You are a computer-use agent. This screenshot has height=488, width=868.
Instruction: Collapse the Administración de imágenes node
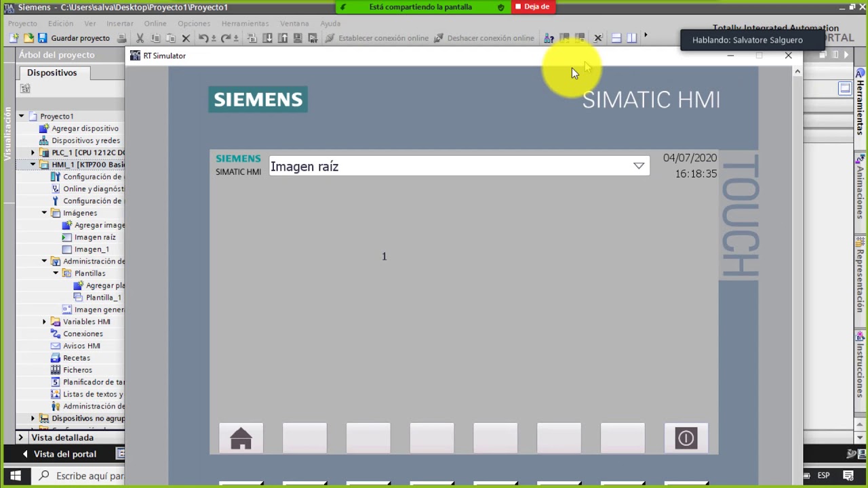pos(44,261)
